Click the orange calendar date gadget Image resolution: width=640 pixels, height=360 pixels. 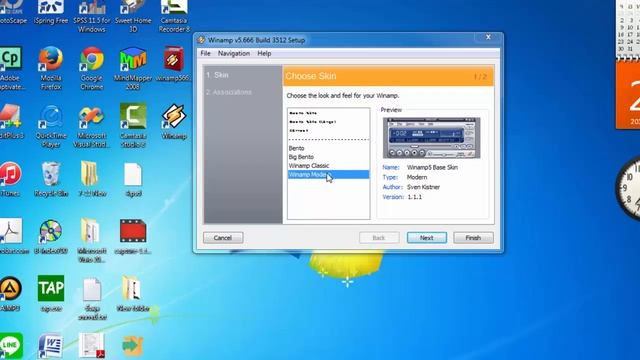pyautogui.click(x=628, y=95)
